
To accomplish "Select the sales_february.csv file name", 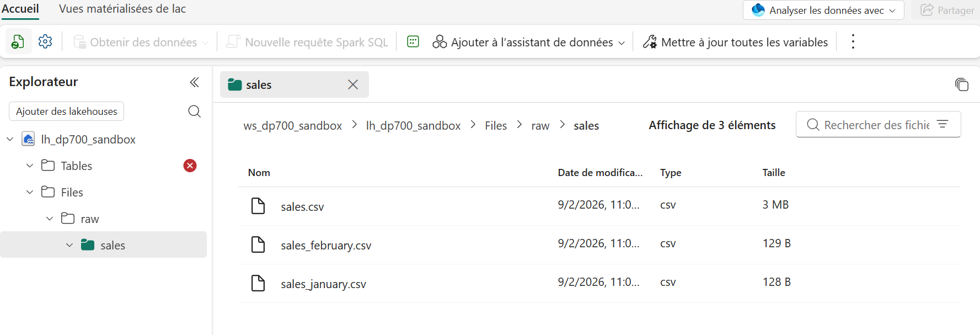I will (x=326, y=246).
